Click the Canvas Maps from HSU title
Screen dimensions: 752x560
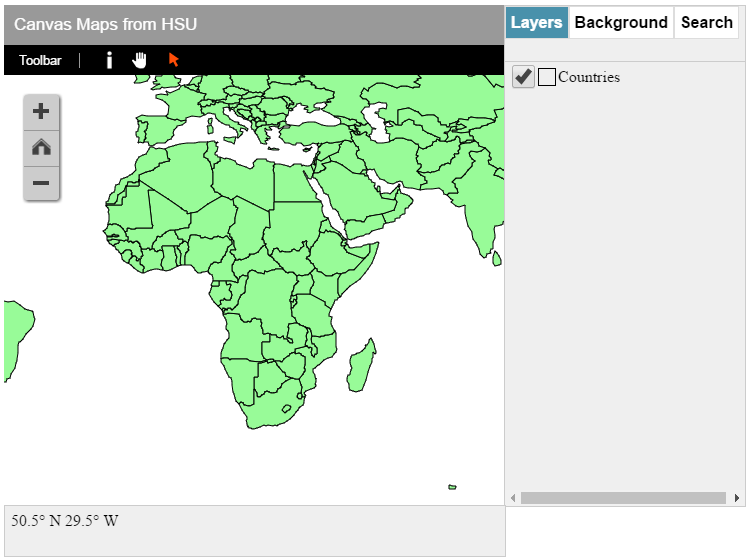point(106,24)
